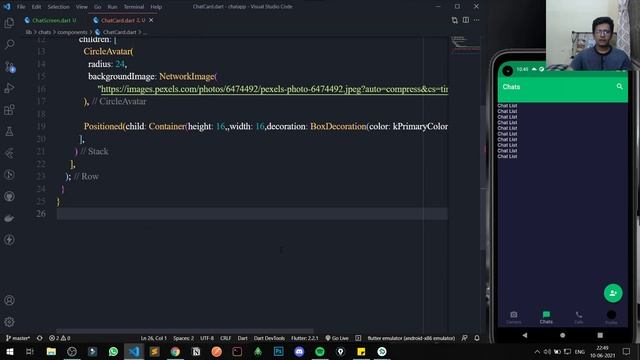640x360 pixels.
Task: Open the Thunder Client lightning icon
Action: pyautogui.click(x=9, y=240)
